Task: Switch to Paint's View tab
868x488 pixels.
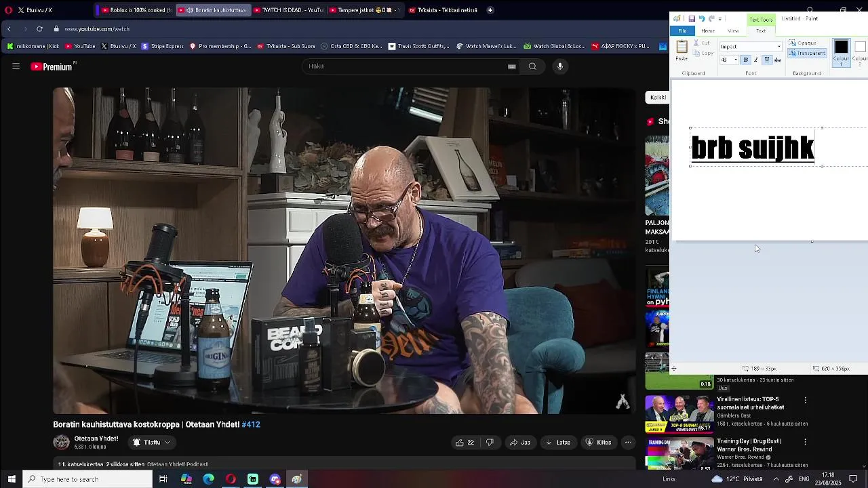Action: (x=734, y=30)
